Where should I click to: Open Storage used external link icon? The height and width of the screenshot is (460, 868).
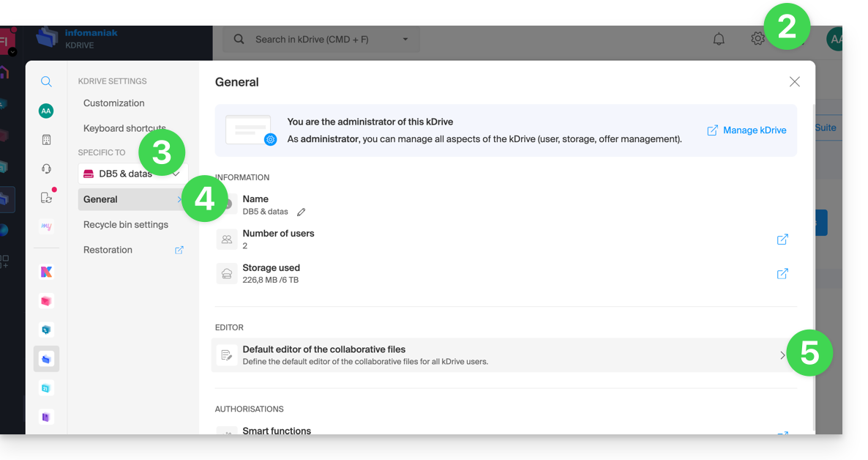782,274
